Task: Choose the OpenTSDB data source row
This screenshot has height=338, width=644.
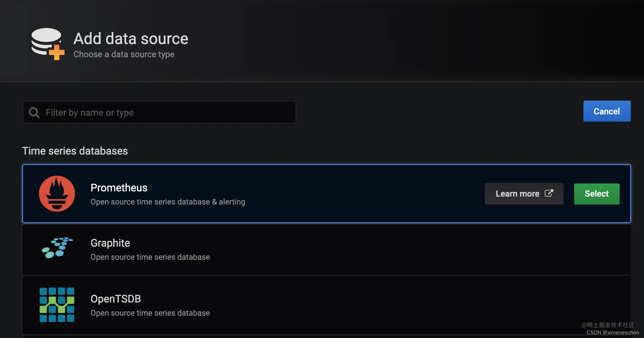Action: [x=326, y=304]
